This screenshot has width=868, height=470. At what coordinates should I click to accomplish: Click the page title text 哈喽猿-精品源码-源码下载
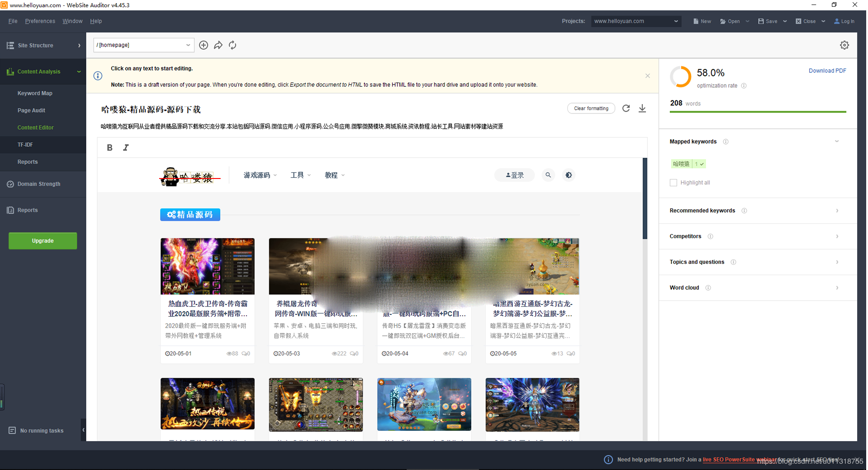[x=151, y=109]
